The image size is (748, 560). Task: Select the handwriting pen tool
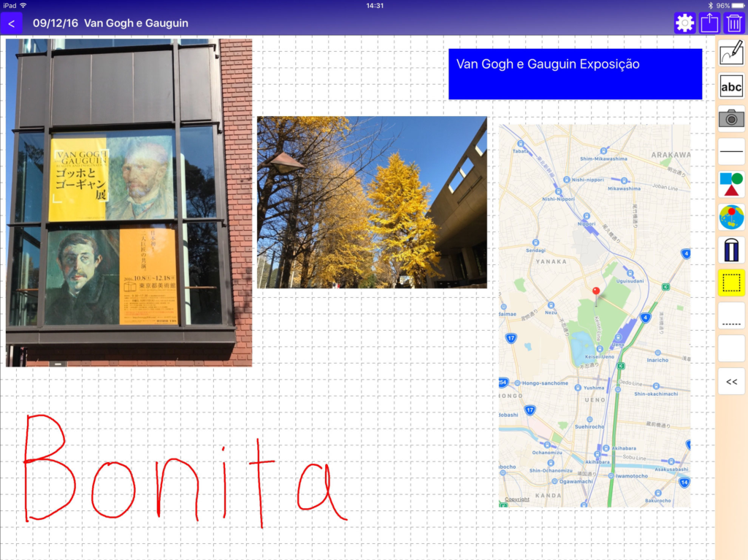tap(731, 53)
